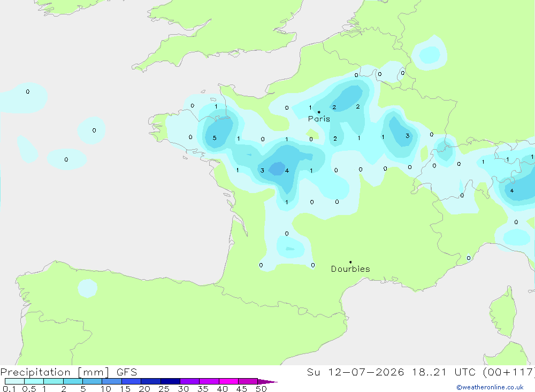The image size is (535, 392).
Task: Click the '50' legend scale label
Action: point(261,389)
